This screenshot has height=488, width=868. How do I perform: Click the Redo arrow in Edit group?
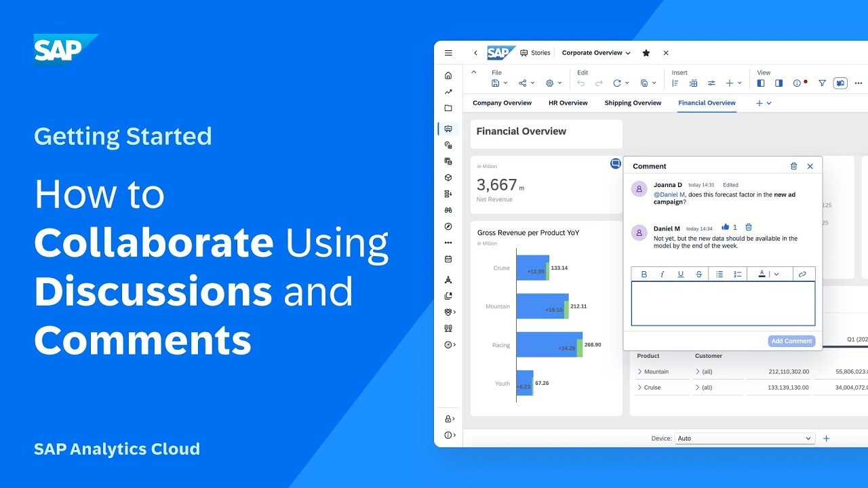tap(599, 83)
